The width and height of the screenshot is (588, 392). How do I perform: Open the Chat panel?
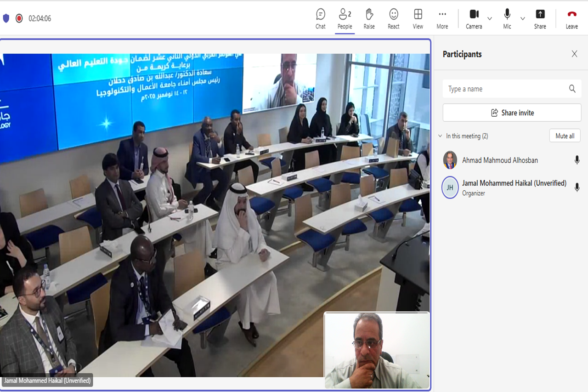pos(320,19)
